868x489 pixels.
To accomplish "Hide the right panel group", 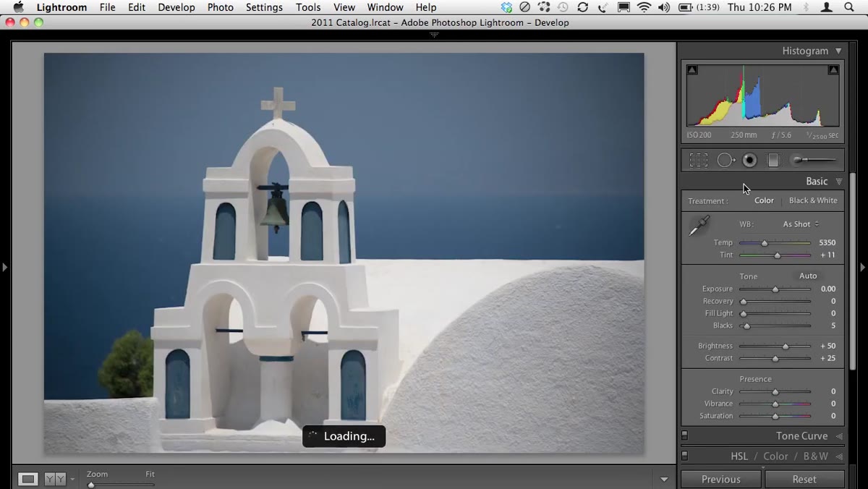I will tap(862, 267).
